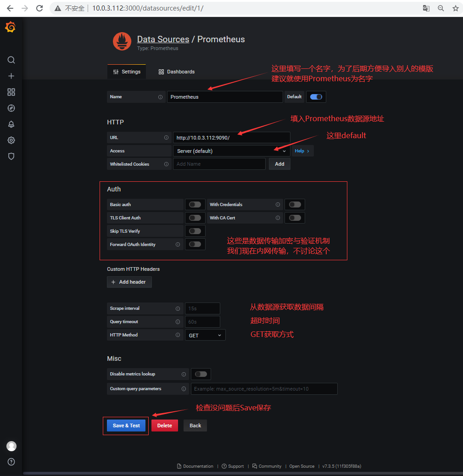Open the Search panel in sidebar
463x476 pixels.
click(11, 60)
